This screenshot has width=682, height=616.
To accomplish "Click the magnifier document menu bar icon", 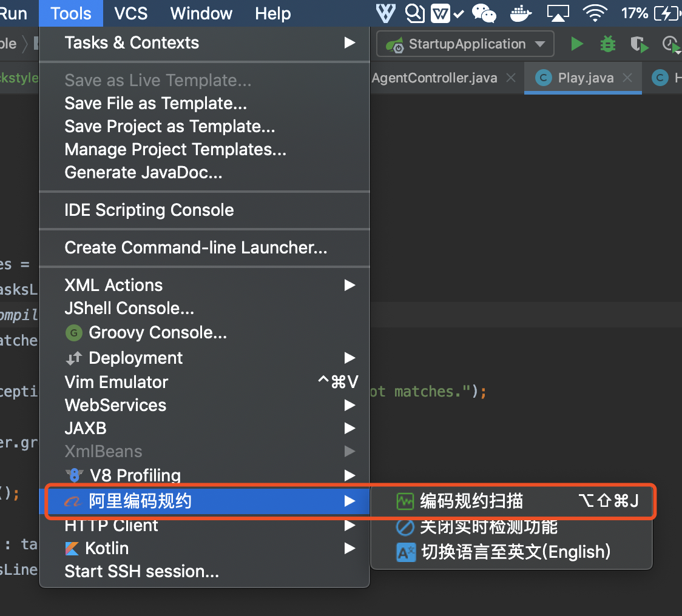I will tap(414, 13).
